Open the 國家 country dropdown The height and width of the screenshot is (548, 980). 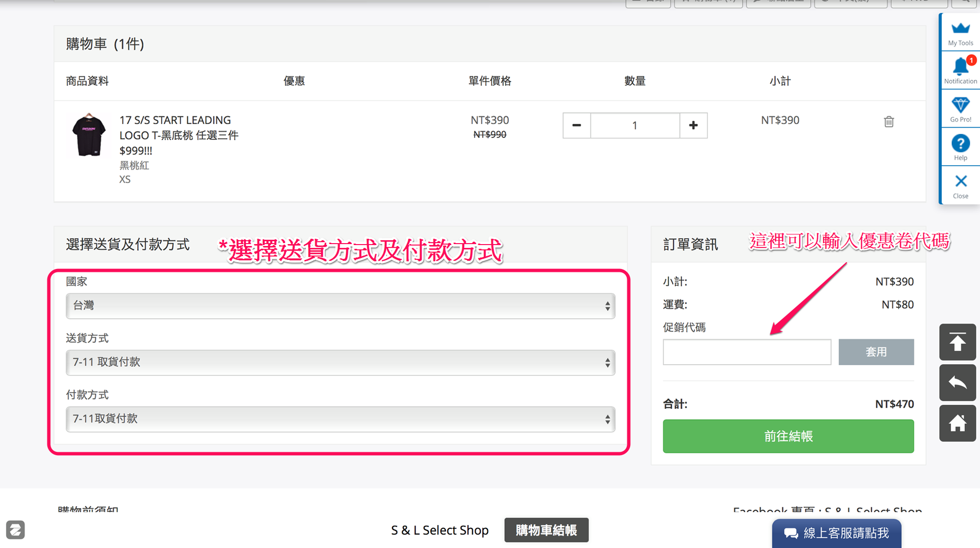click(x=340, y=306)
